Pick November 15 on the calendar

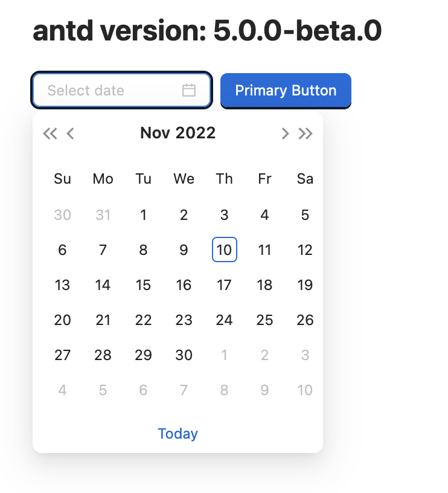[x=143, y=285]
